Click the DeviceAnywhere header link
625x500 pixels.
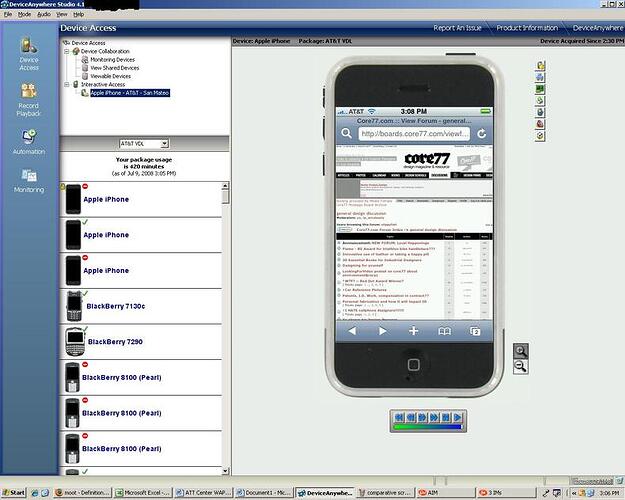[597, 28]
